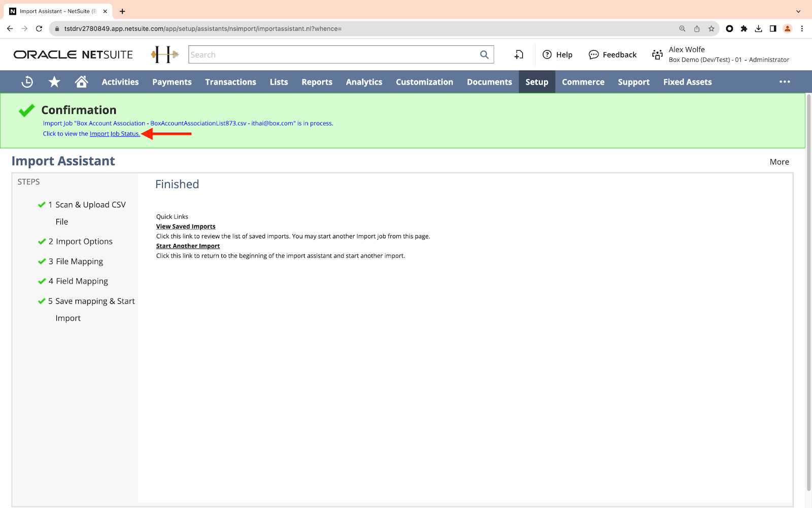
Task: Click the Create New icon
Action: [519, 55]
